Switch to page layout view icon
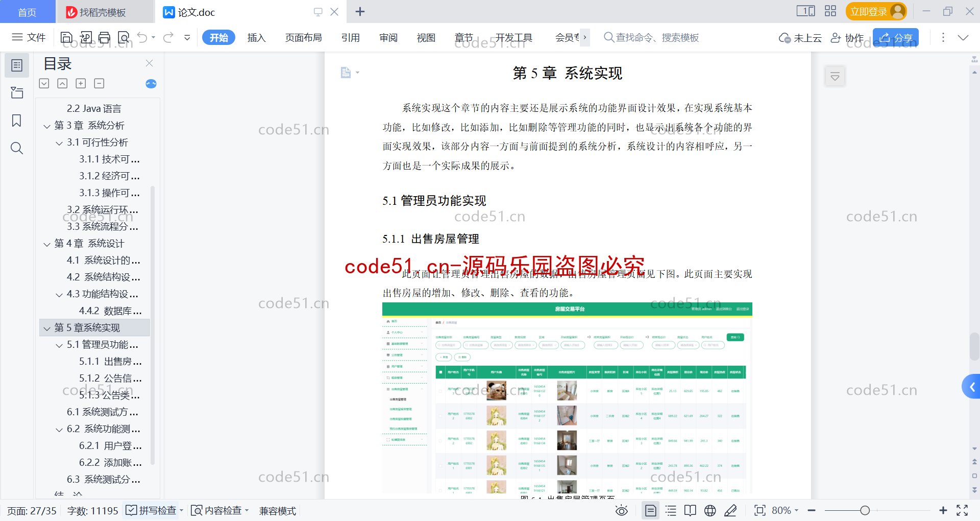Image resolution: width=980 pixels, height=521 pixels. pyautogui.click(x=651, y=510)
